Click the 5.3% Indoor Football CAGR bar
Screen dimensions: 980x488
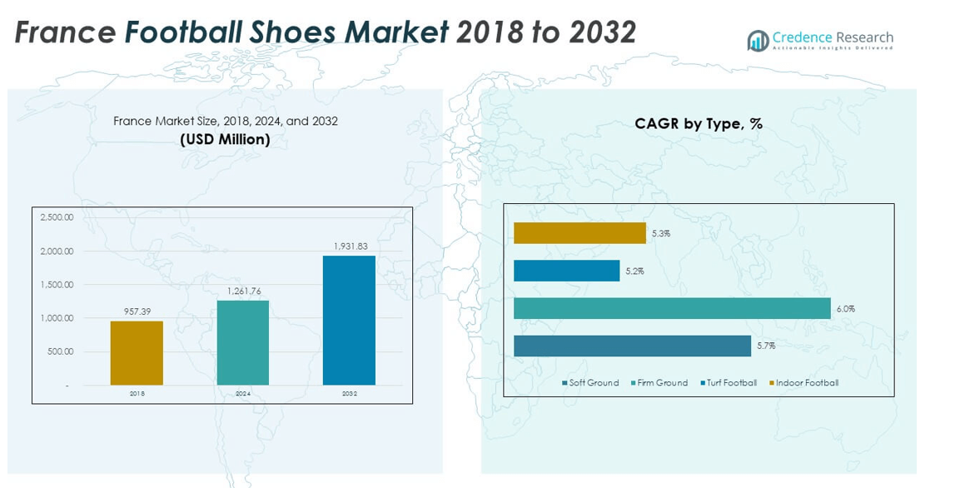coord(580,233)
